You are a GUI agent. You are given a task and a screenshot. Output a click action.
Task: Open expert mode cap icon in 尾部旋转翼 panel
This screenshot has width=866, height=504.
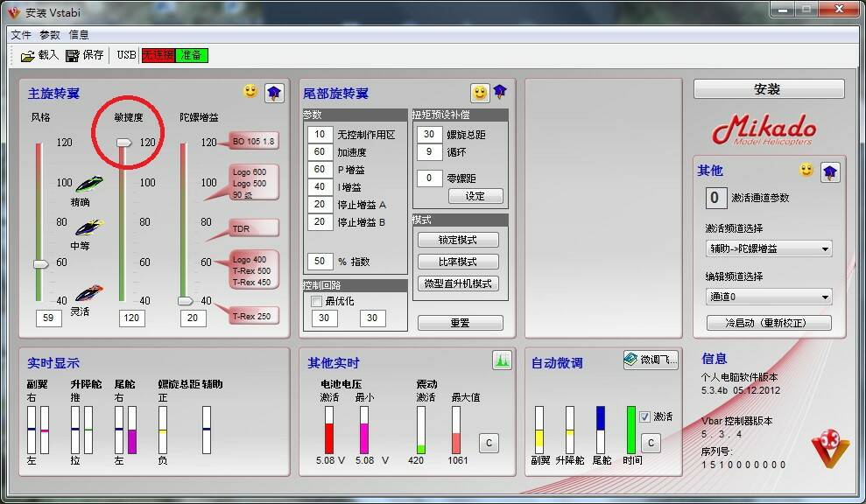pos(501,91)
